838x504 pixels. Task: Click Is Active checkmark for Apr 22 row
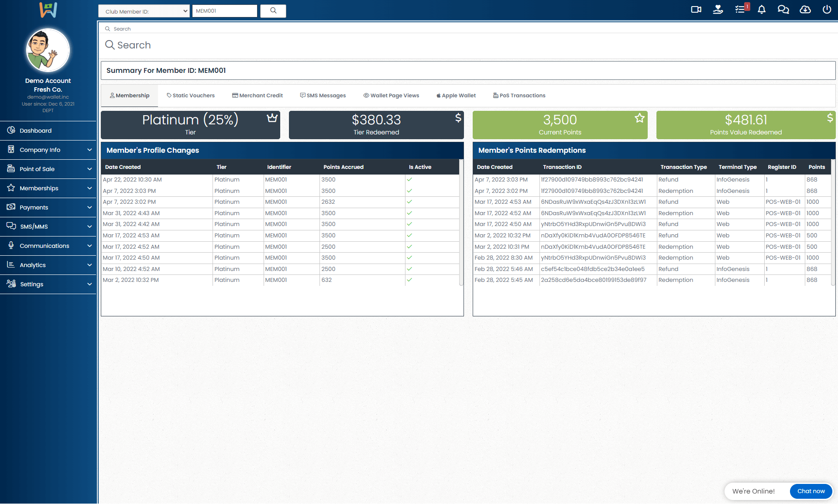409,179
